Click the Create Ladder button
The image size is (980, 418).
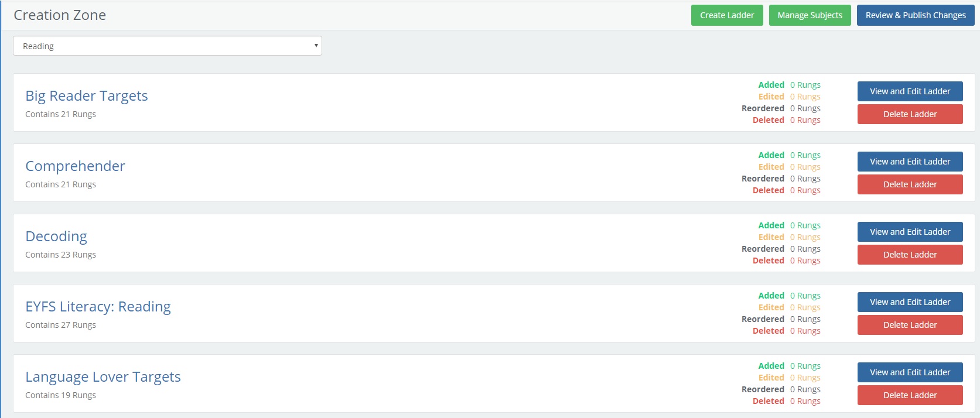click(726, 15)
